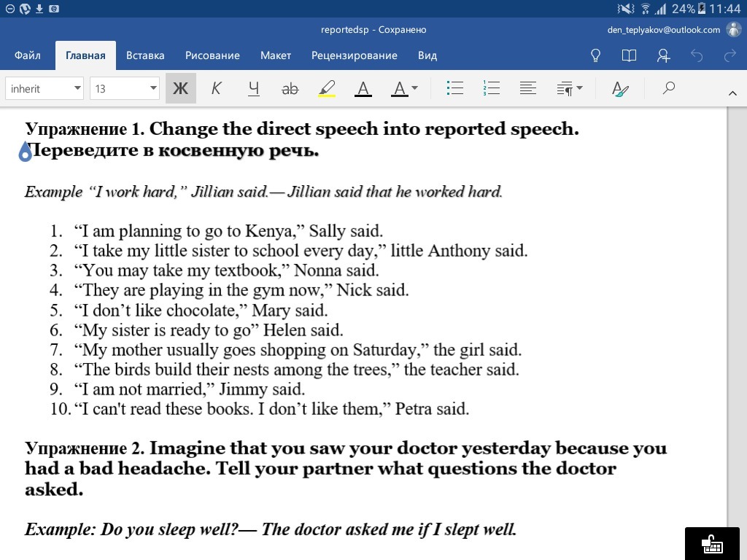Screen dimensions: 747x560
Task: Apply strikethrough text formatting
Action: coord(290,89)
